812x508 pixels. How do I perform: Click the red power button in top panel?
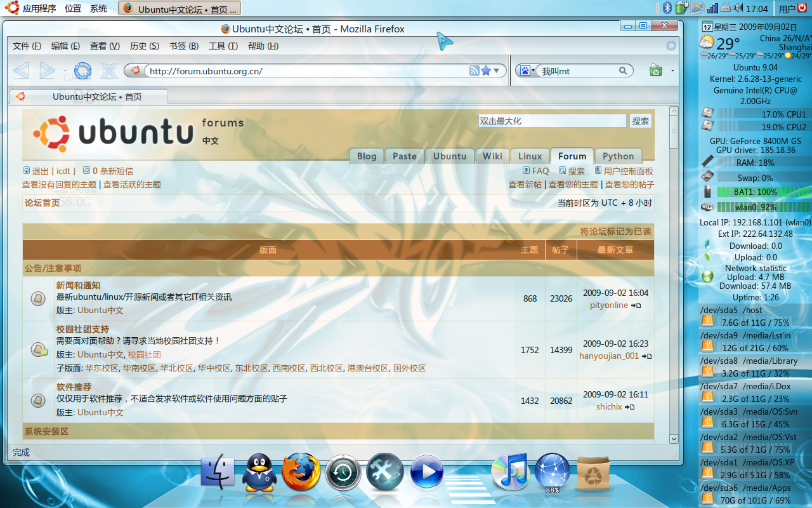click(802, 8)
